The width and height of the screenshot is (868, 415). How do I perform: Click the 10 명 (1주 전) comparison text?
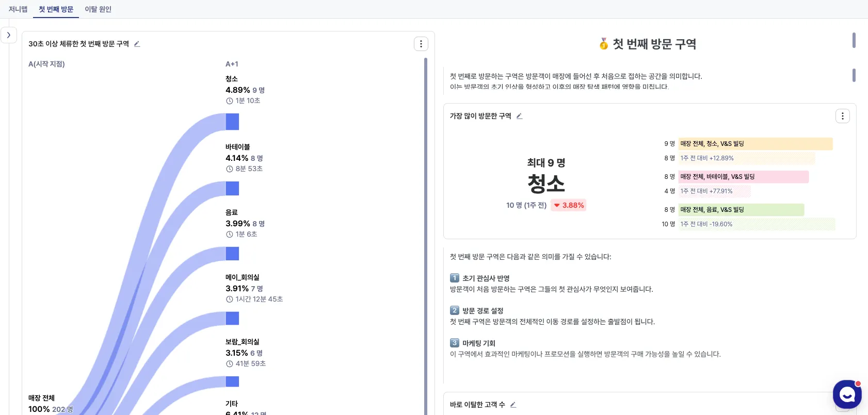pyautogui.click(x=526, y=205)
